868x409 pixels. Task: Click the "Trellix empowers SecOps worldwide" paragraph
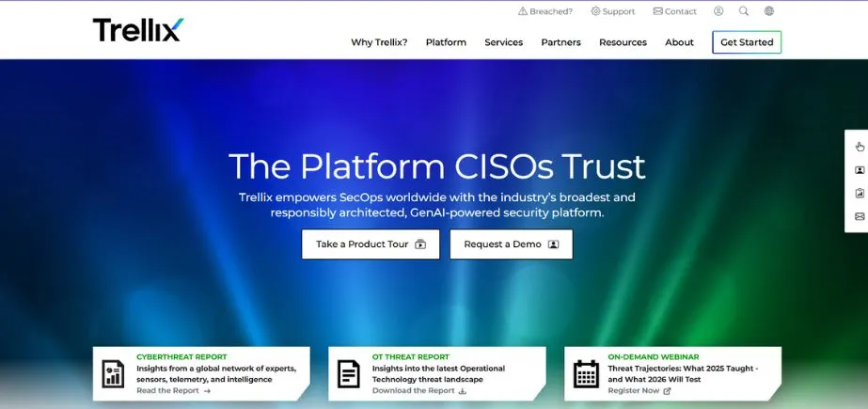coord(436,205)
